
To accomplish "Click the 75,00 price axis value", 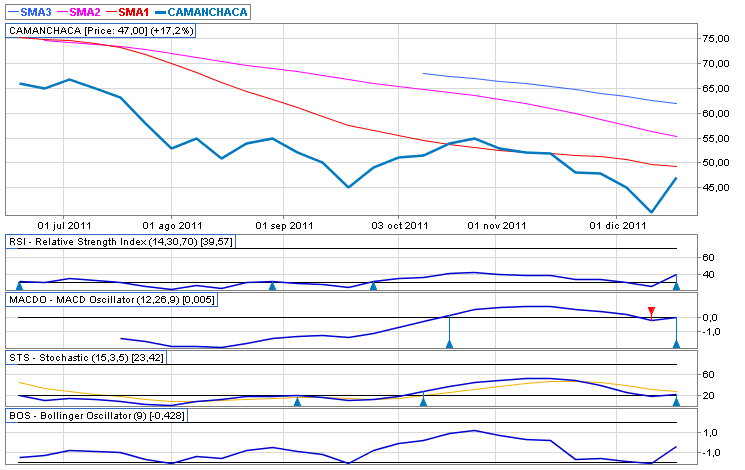I will pyautogui.click(x=716, y=39).
